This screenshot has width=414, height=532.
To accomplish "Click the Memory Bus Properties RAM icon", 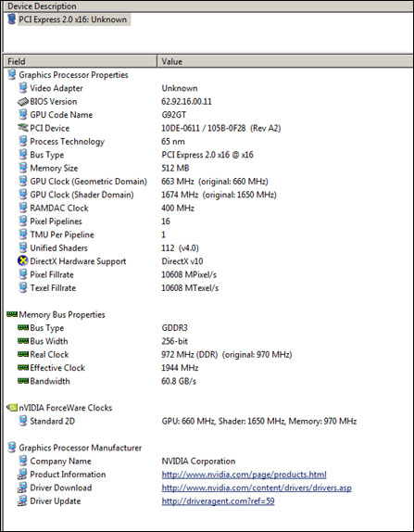I will pos(12,314).
